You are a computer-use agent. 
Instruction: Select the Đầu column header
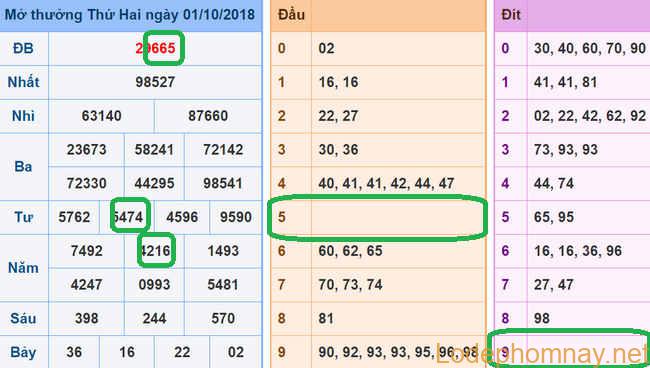click(291, 15)
